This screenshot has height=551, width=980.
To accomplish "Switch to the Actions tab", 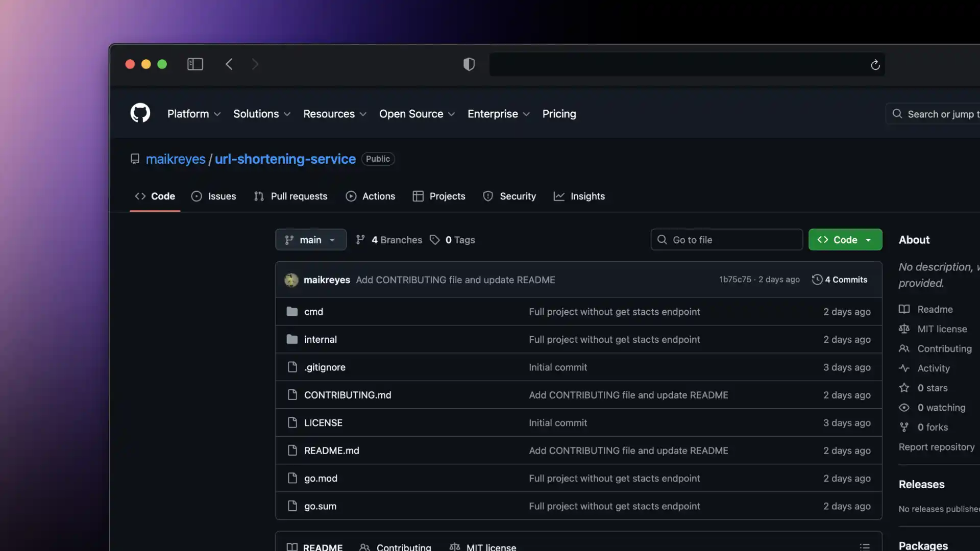I will 370,196.
